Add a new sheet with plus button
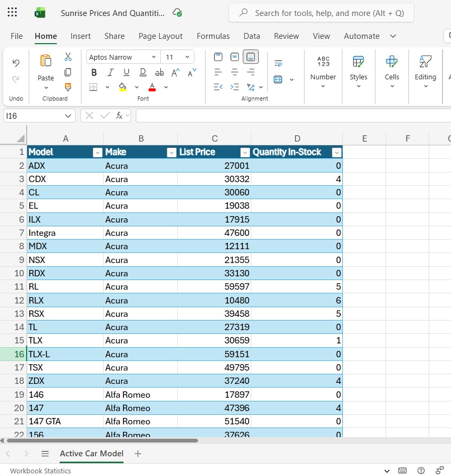The width and height of the screenshot is (451, 476). pyautogui.click(x=138, y=454)
